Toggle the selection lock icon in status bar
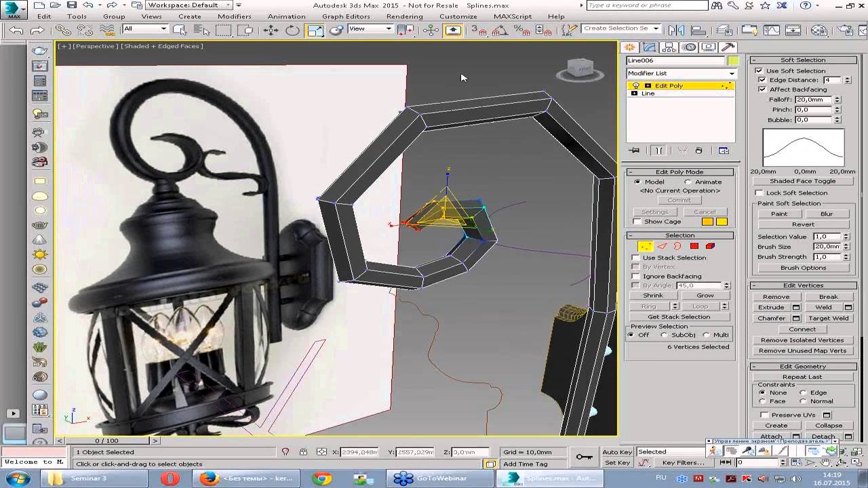 pos(303,452)
